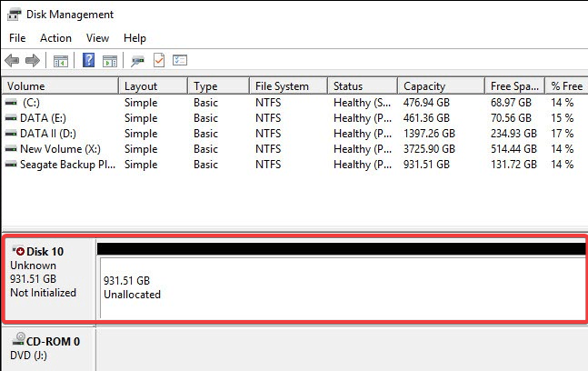Select the 931.51 GB Unallocated region
Viewport: 588px width, 371px height.
click(342, 288)
